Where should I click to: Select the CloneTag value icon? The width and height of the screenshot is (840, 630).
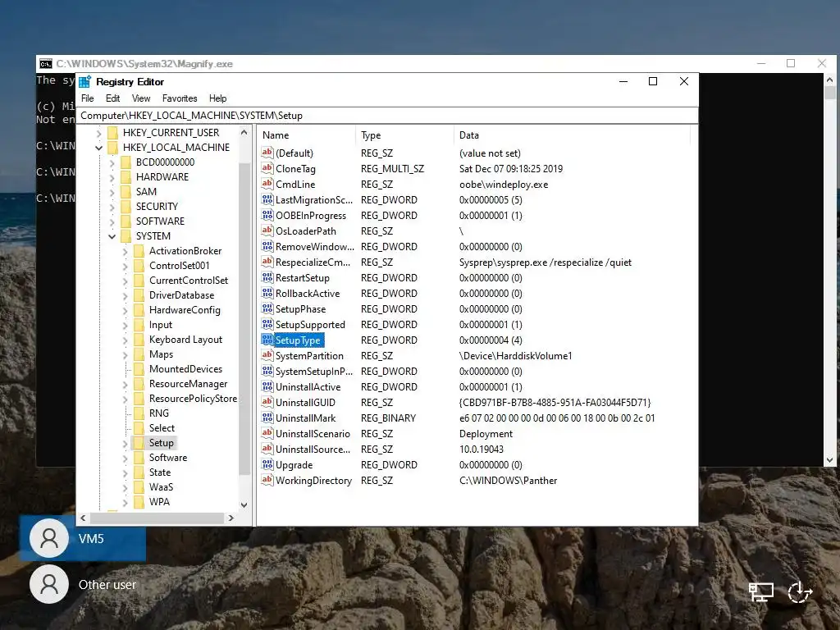[267, 168]
